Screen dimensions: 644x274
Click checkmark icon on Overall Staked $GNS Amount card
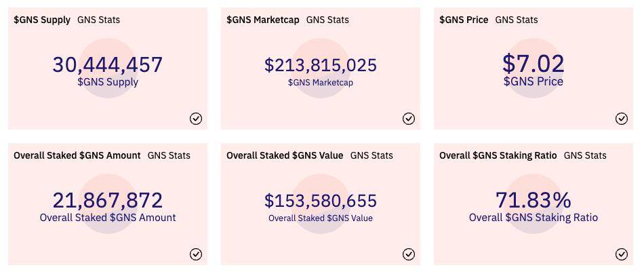[196, 254]
